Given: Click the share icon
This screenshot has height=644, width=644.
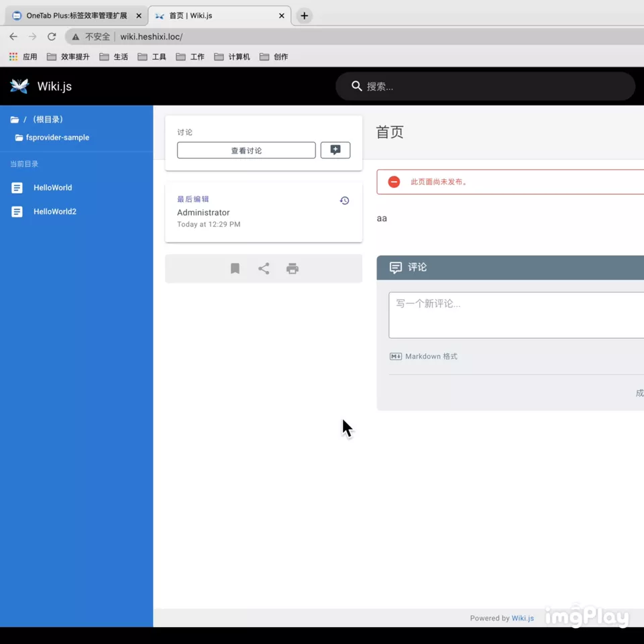Looking at the screenshot, I should (264, 268).
